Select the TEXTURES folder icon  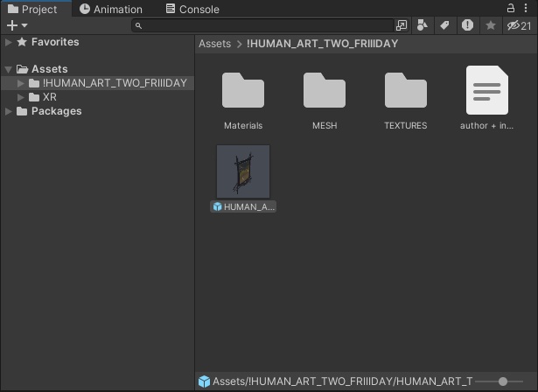coord(406,90)
